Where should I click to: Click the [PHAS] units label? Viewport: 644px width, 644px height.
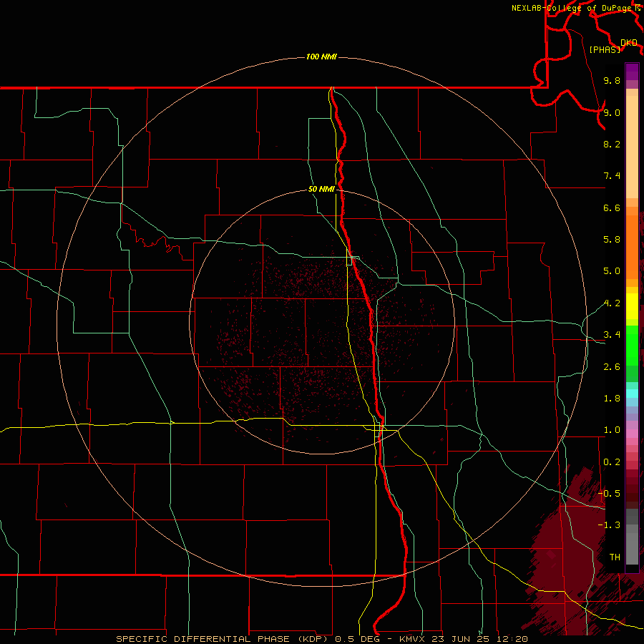(x=605, y=49)
